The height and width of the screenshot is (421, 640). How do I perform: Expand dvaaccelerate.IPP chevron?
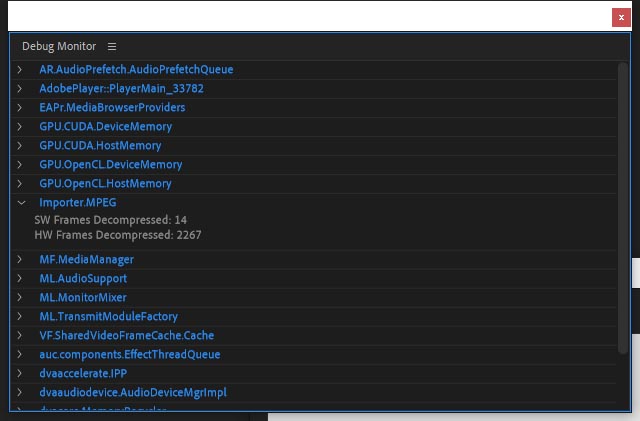pos(19,374)
